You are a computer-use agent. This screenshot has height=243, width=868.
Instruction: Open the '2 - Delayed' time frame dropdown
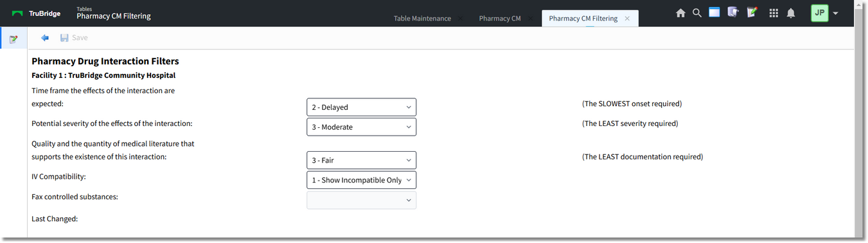pos(362,107)
